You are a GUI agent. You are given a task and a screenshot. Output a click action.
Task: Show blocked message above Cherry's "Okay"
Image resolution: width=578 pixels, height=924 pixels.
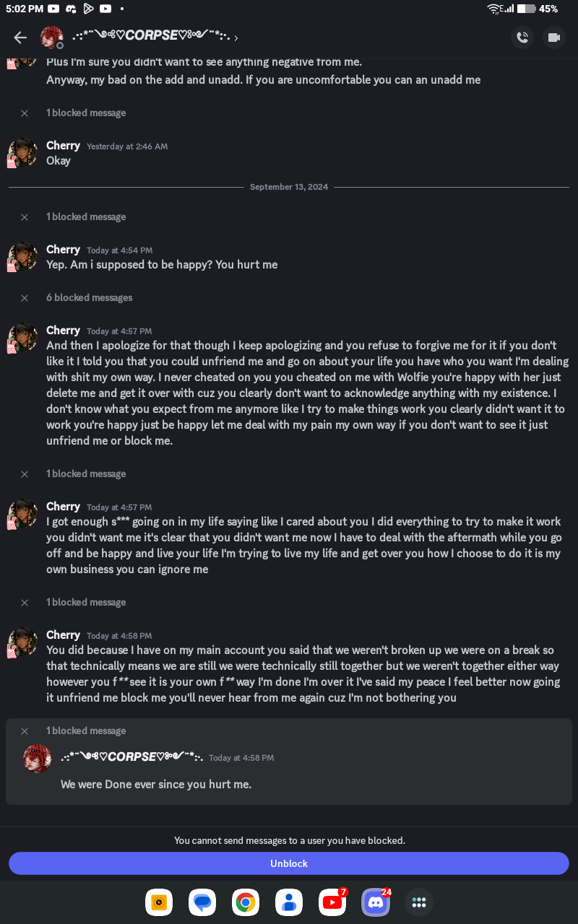(x=85, y=113)
